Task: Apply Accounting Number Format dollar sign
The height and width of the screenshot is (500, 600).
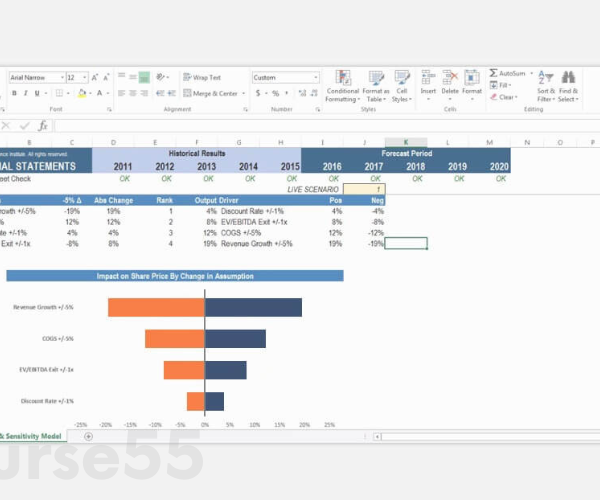Action: (x=258, y=93)
